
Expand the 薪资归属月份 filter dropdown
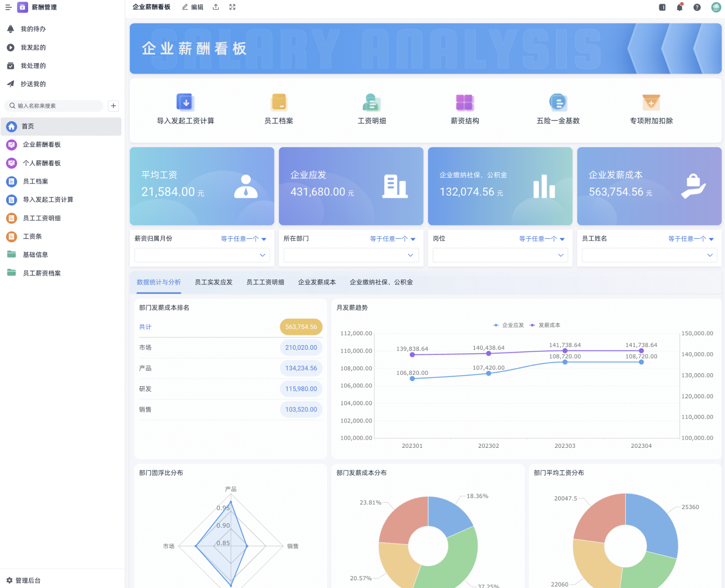202,255
